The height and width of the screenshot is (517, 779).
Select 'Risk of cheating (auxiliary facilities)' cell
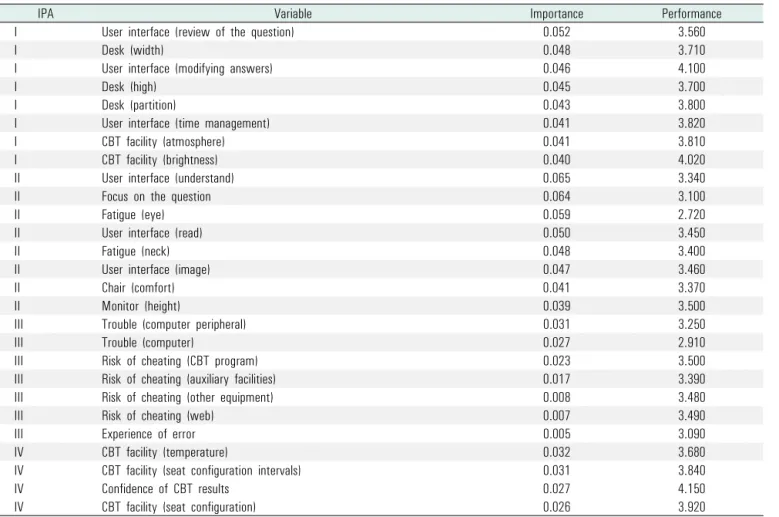click(x=188, y=379)
